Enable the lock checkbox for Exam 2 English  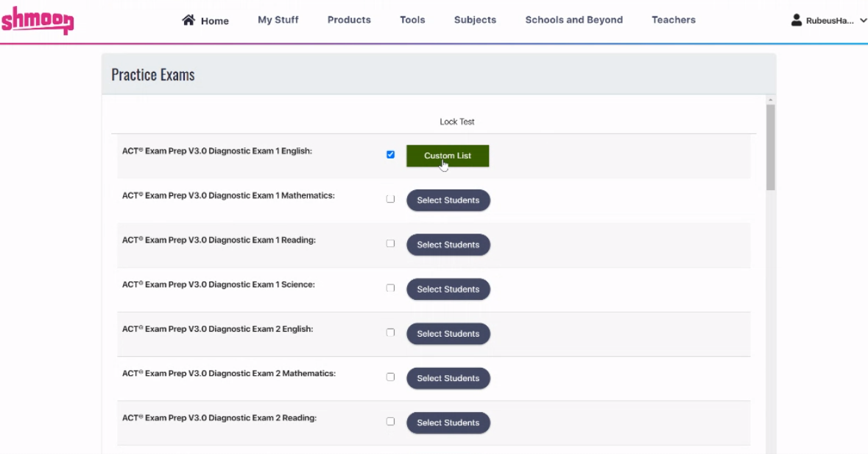390,332
